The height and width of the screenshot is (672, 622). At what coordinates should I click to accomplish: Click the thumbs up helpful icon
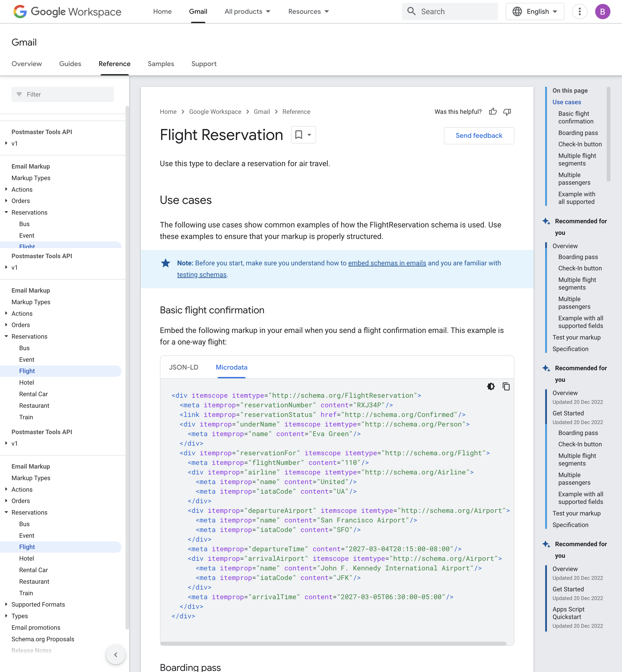coord(493,112)
